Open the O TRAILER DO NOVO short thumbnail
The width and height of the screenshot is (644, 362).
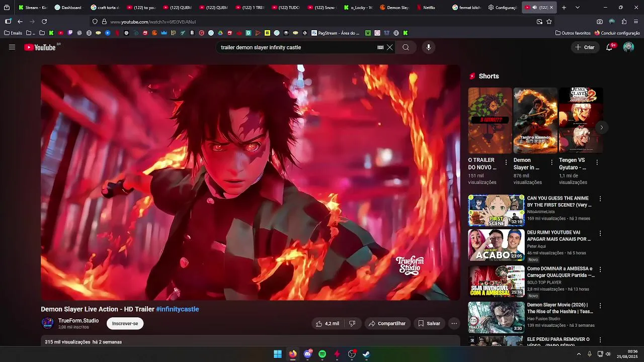pyautogui.click(x=490, y=121)
